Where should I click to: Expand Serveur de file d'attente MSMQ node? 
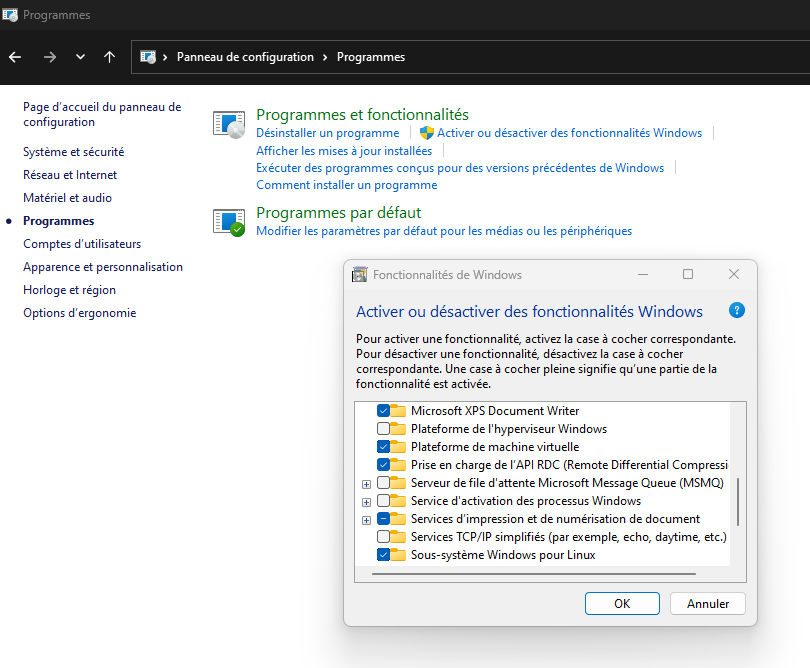(x=366, y=484)
